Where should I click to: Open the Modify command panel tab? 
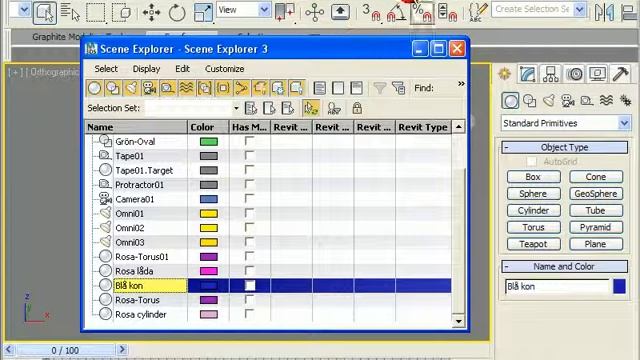click(527, 74)
